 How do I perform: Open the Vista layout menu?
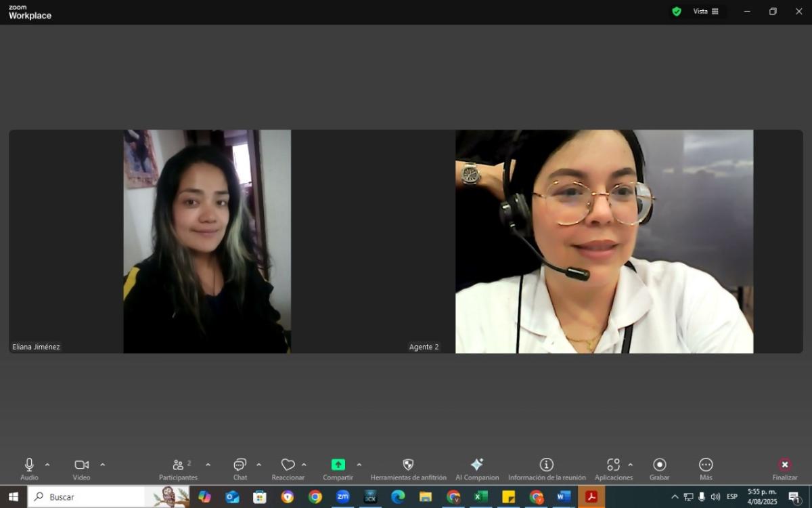pyautogui.click(x=706, y=12)
